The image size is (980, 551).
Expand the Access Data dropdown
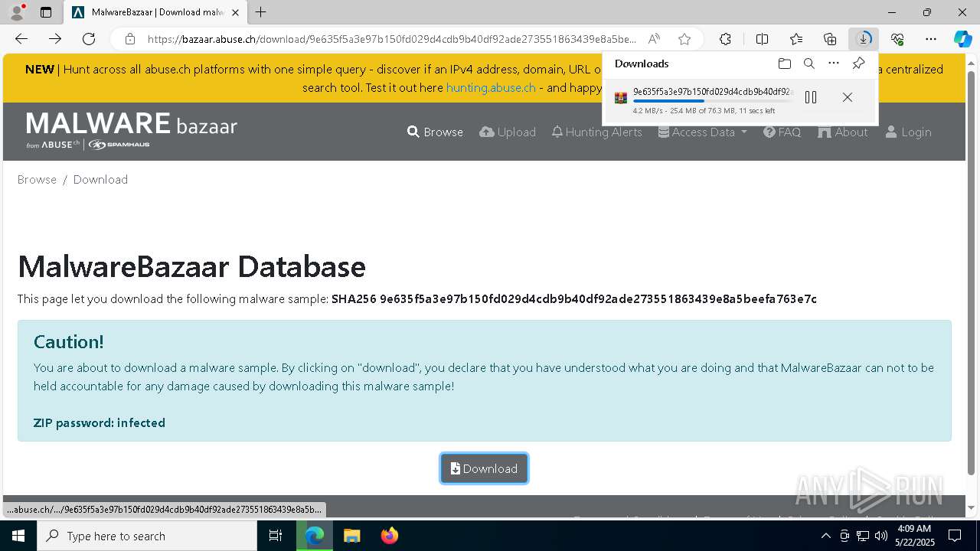[703, 132]
